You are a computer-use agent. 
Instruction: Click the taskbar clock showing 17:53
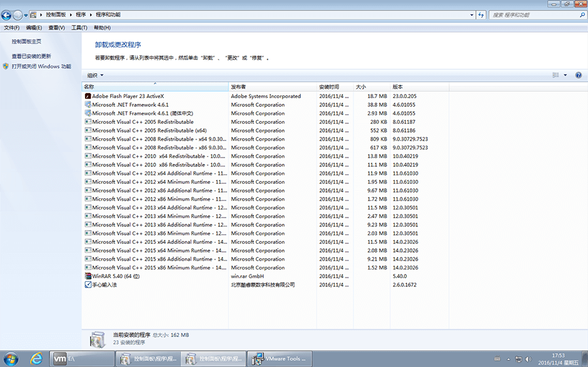coord(558,359)
